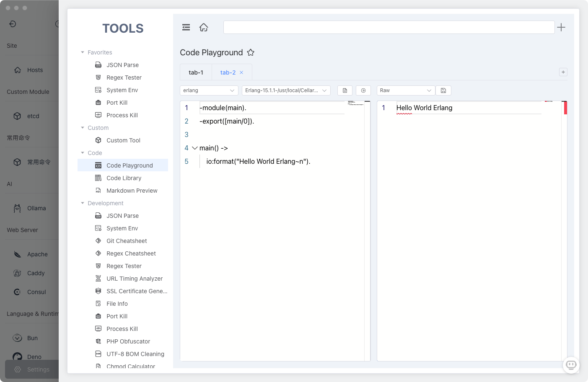Image resolution: width=588 pixels, height=382 pixels.
Task: Favorite Code Playground with star icon
Action: click(x=251, y=52)
